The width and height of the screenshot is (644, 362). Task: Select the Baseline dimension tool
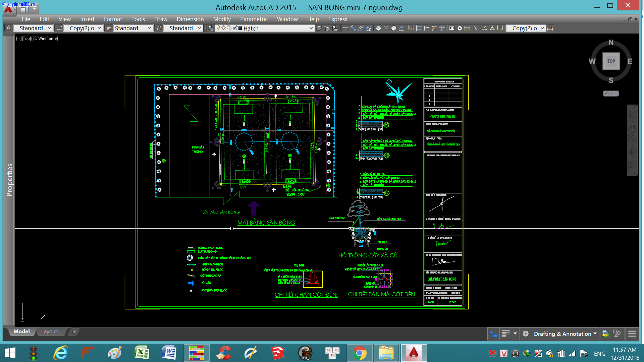[x=419, y=28]
